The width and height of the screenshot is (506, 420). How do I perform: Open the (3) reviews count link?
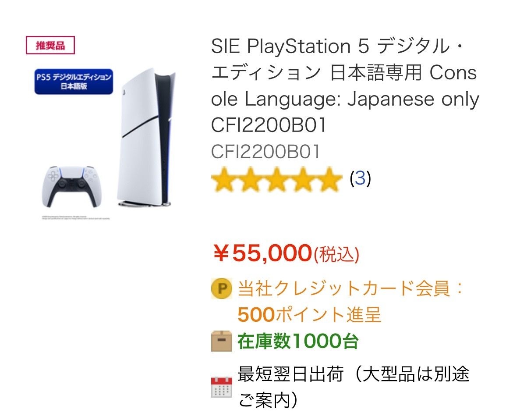pos(360,178)
